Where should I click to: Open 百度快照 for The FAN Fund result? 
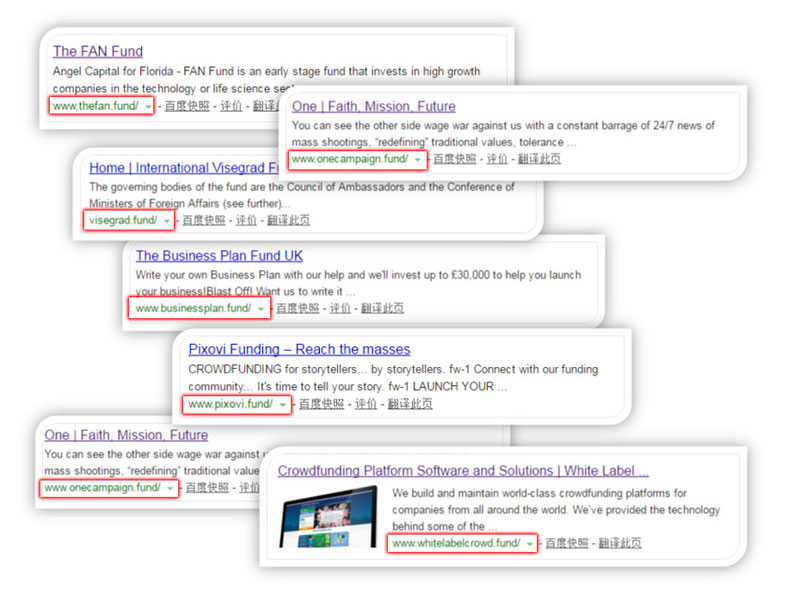[187, 106]
